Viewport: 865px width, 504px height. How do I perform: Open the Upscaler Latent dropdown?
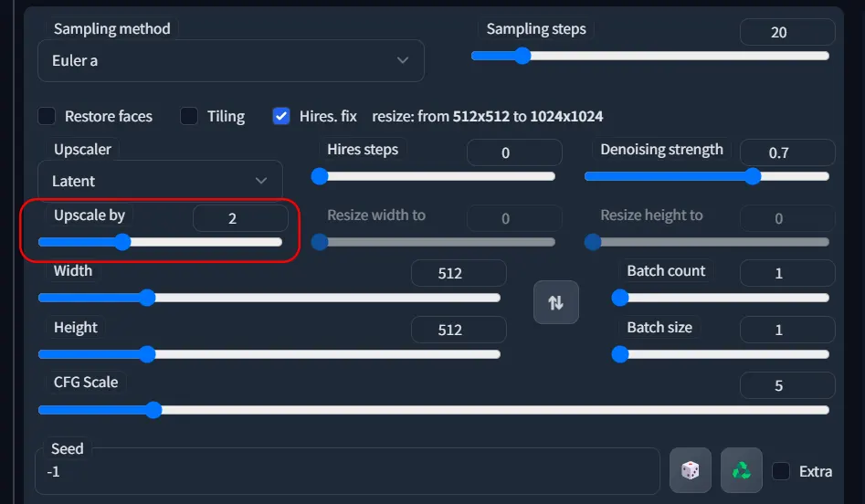coord(160,180)
